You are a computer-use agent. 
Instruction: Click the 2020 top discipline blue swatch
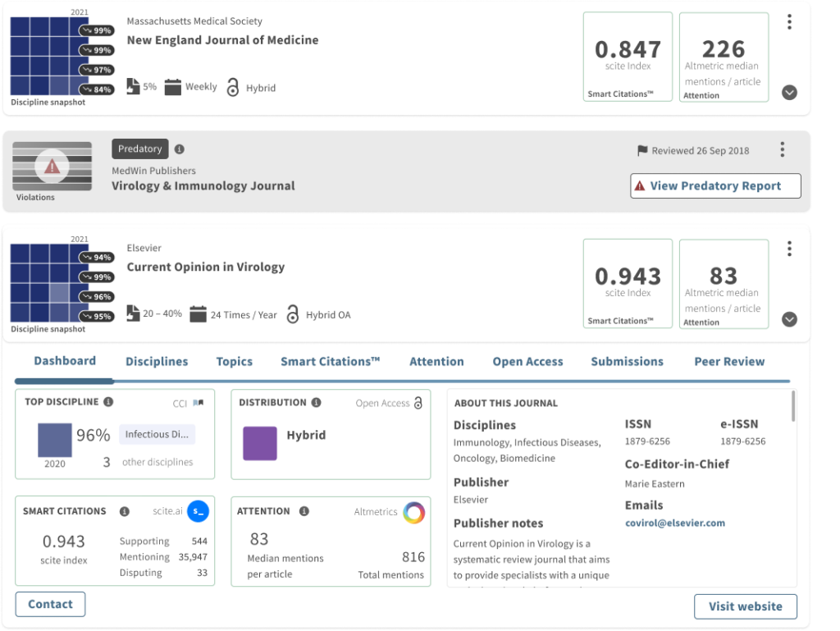55,440
